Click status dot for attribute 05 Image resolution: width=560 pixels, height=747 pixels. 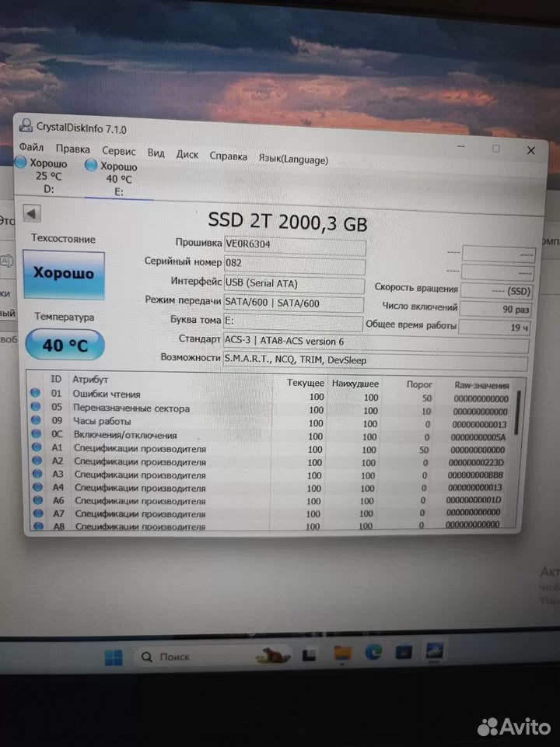pyautogui.click(x=35, y=406)
